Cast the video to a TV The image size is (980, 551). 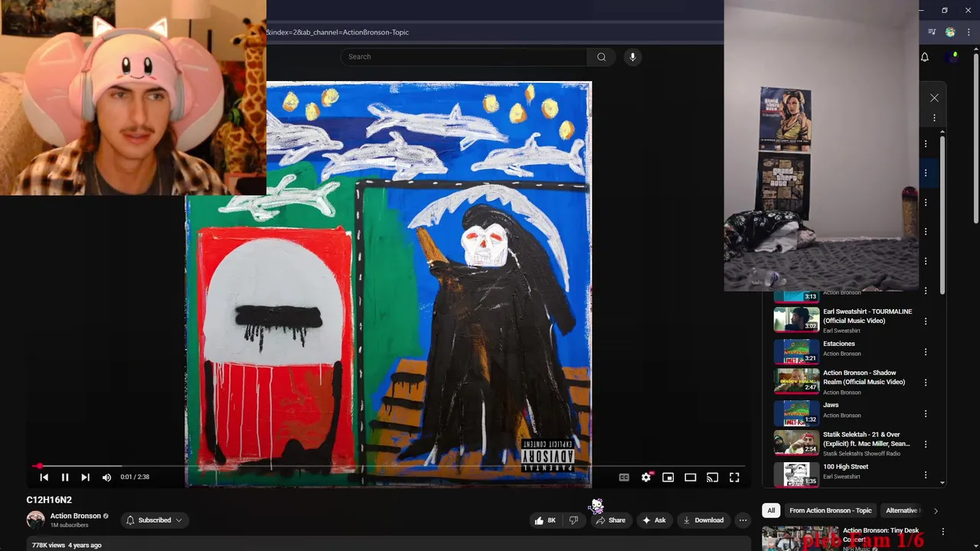pos(712,477)
